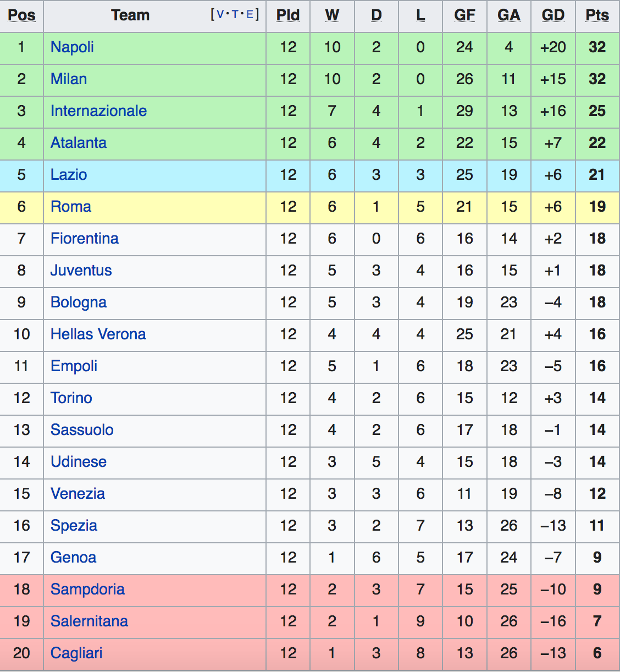The image size is (620, 672).
Task: Click the Pts column header
Action: click(597, 15)
